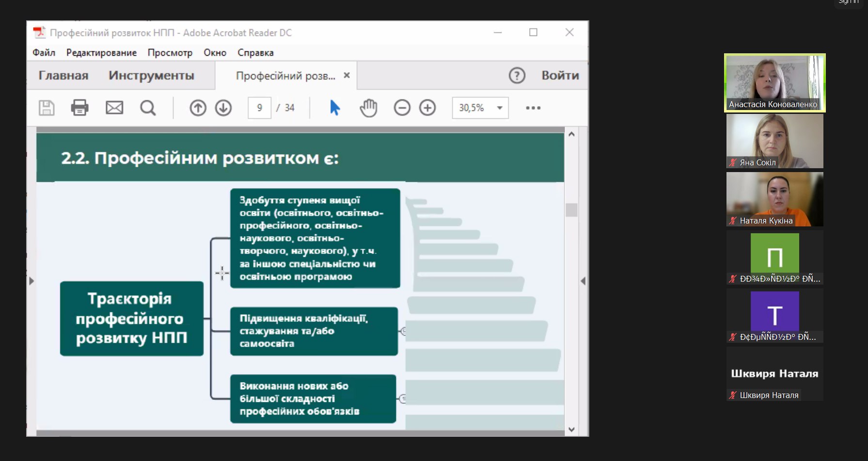Switch to the Инструменты tab
The height and width of the screenshot is (461, 868).
coord(151,76)
